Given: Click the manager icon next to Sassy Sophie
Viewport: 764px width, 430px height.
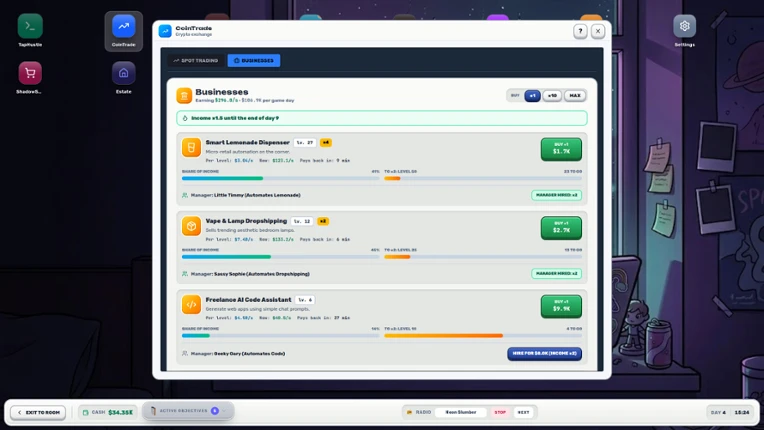Looking at the screenshot, I should point(185,274).
